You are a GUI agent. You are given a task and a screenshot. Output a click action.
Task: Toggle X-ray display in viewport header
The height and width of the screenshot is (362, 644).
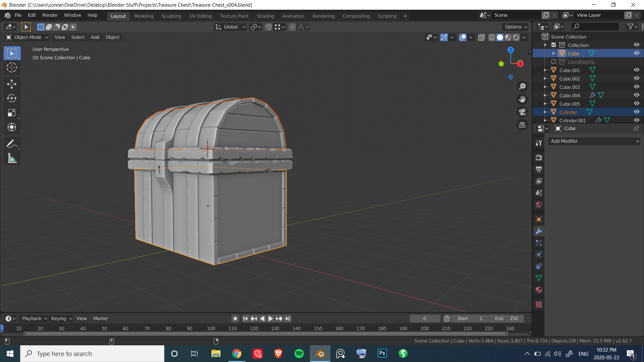pyautogui.click(x=481, y=38)
